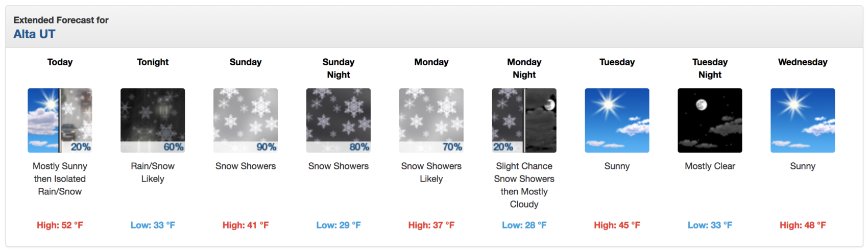Click the Low: 29 °F temperature

pos(339,225)
